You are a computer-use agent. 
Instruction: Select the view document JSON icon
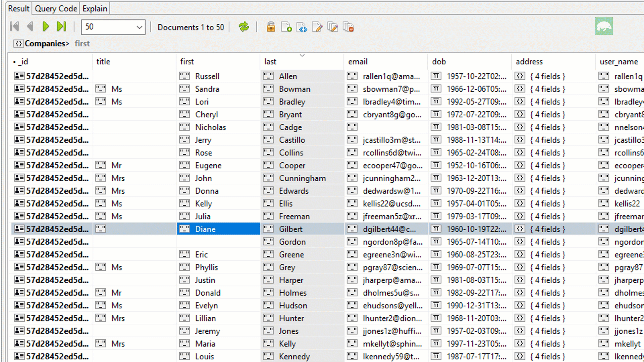click(302, 27)
